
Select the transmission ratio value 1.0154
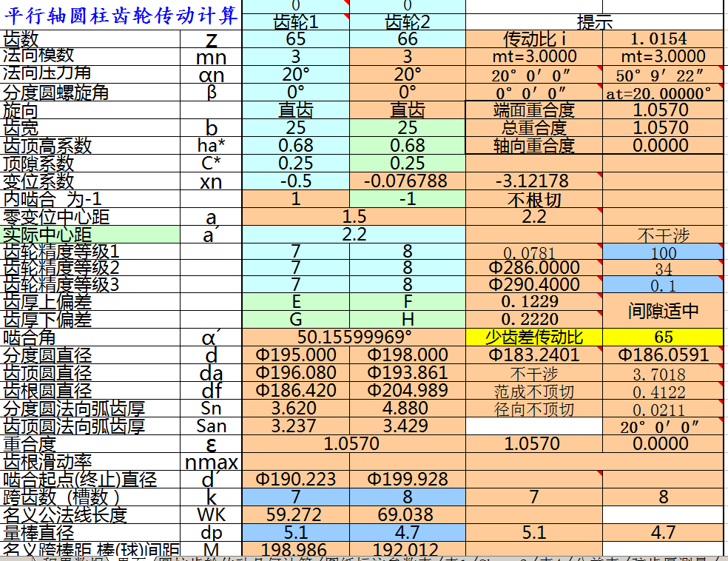coord(663,39)
